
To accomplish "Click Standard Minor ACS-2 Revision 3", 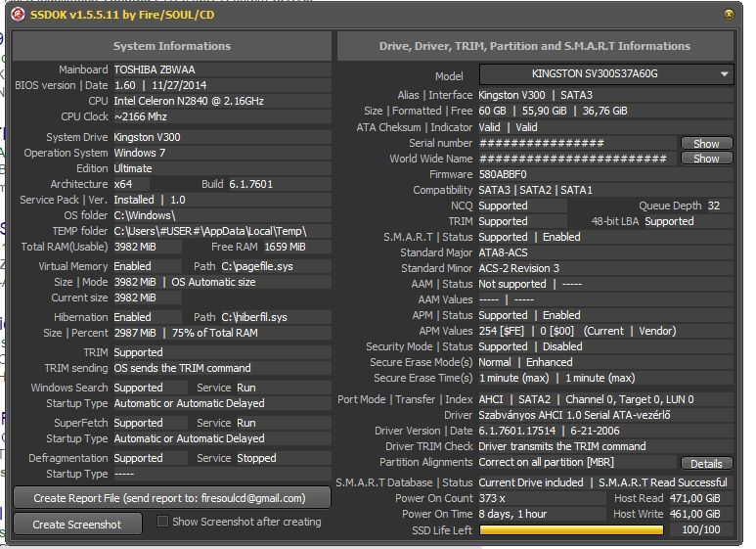I will click(518, 268).
